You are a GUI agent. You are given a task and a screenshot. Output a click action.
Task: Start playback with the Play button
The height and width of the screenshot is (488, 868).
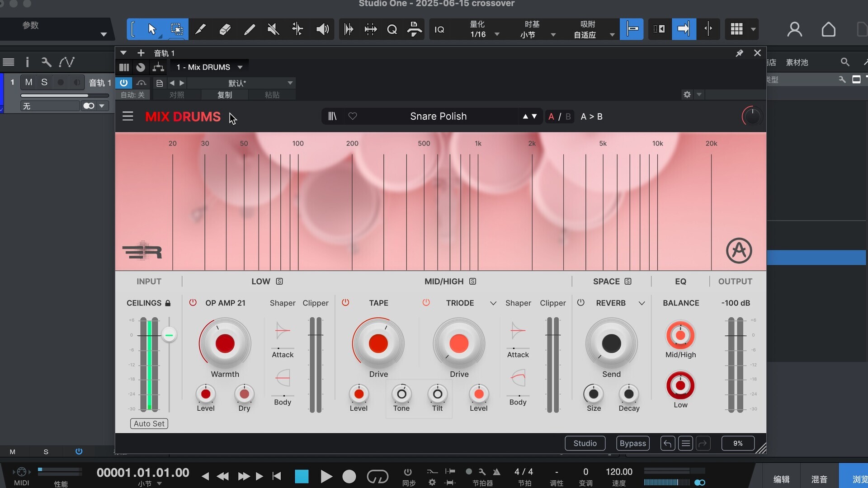pyautogui.click(x=326, y=476)
